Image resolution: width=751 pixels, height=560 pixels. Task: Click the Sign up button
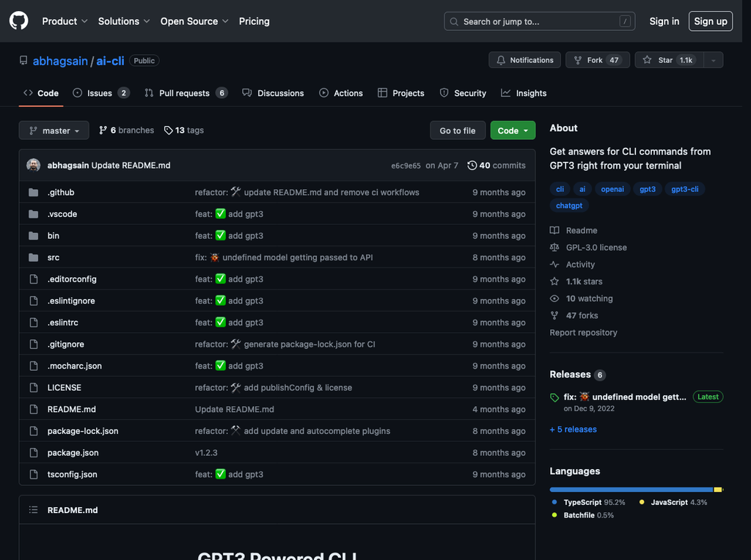(x=710, y=21)
